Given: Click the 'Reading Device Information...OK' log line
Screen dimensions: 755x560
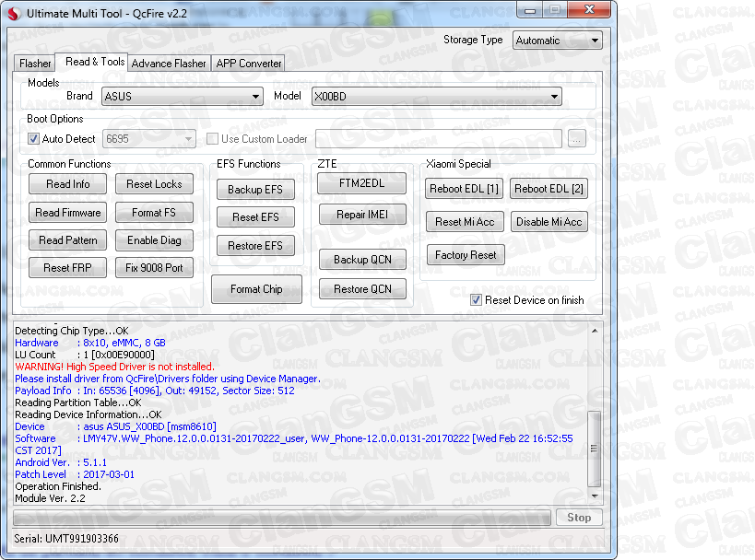Looking at the screenshot, I should (88, 414).
